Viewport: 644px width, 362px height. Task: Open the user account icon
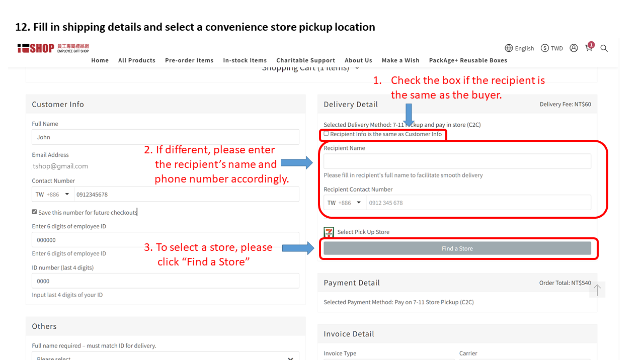[x=574, y=48]
